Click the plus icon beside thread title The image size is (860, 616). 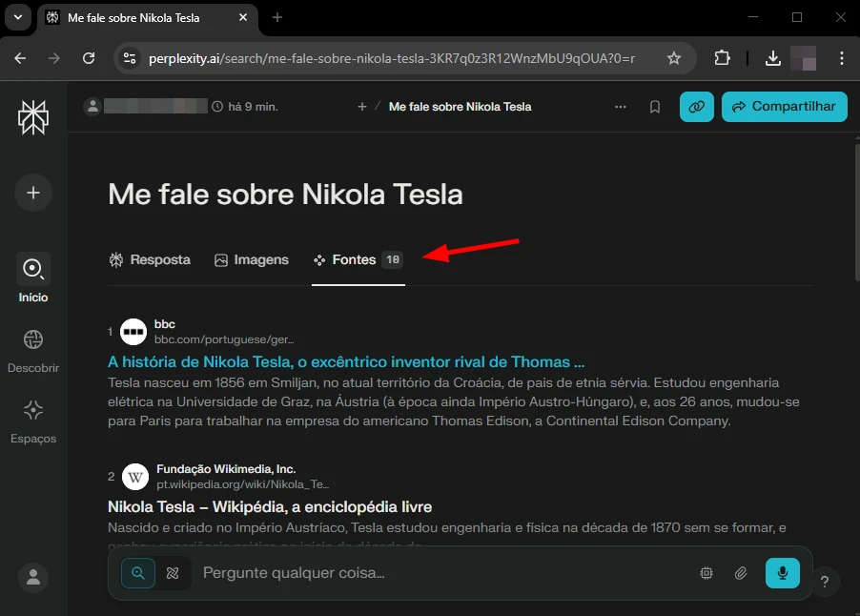[362, 107]
